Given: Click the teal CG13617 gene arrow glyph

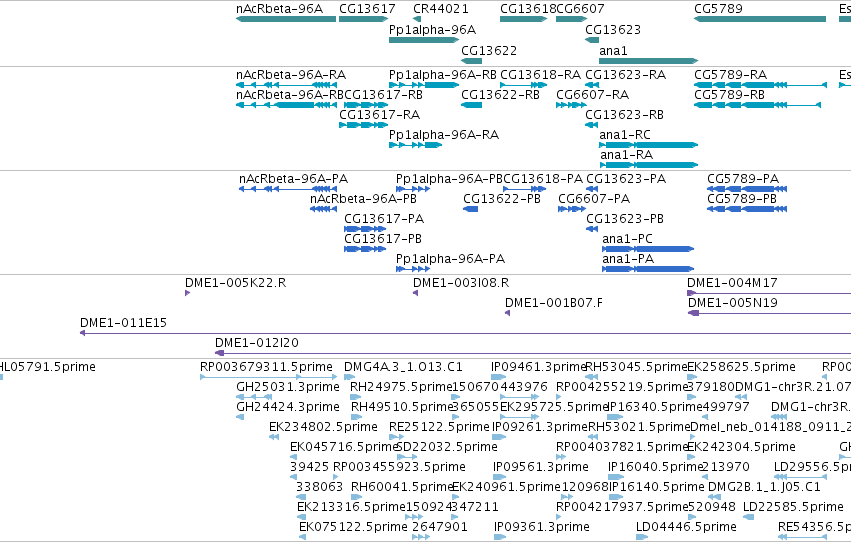Looking at the screenshot, I should pyautogui.click(x=363, y=19).
